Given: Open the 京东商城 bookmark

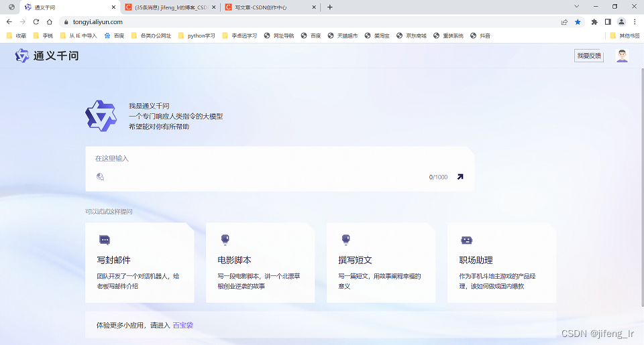Looking at the screenshot, I should (411, 36).
